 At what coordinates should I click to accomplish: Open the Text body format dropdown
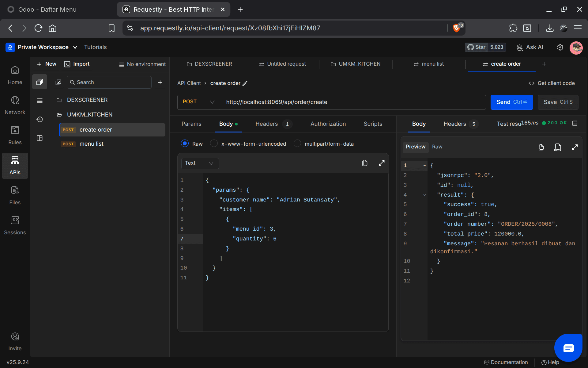pos(200,163)
